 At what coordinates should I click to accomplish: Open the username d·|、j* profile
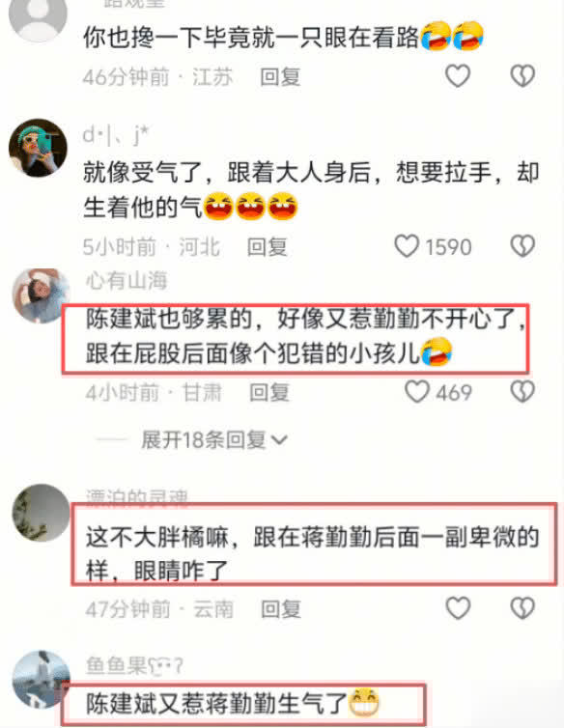tap(116, 135)
